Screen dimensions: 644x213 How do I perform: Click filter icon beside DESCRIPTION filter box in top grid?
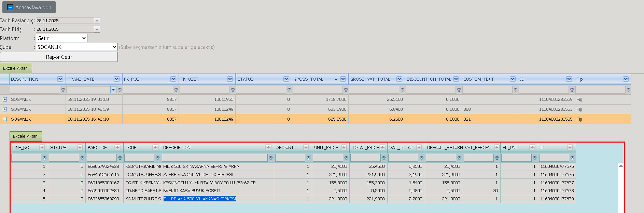(63, 90)
